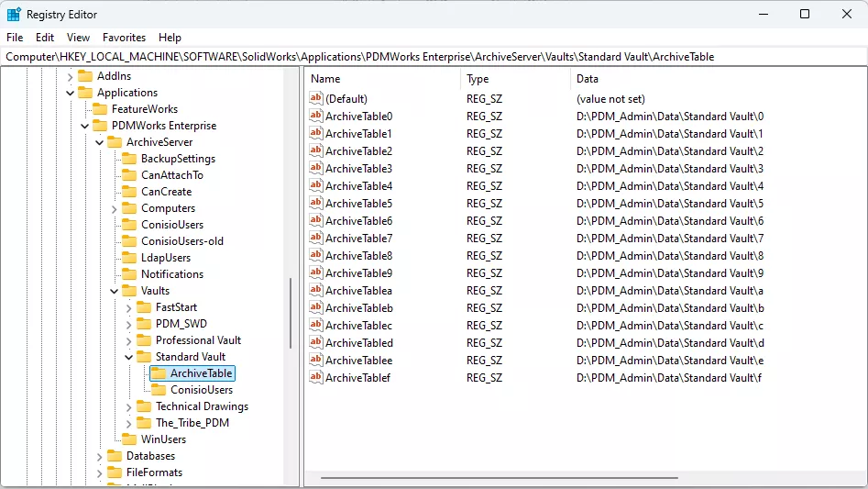
Task: Collapse the Standard Vault tree node
Action: pos(128,357)
